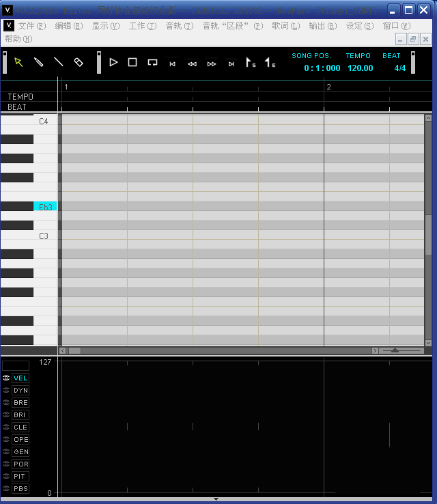
Task: Select the PIT parameter button
Action: [x=20, y=477]
